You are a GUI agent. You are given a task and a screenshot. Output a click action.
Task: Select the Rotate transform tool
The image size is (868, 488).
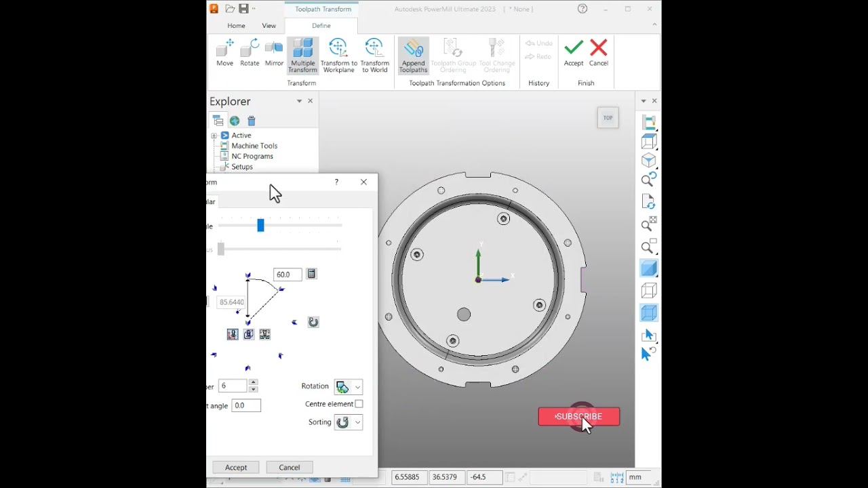[x=250, y=54]
